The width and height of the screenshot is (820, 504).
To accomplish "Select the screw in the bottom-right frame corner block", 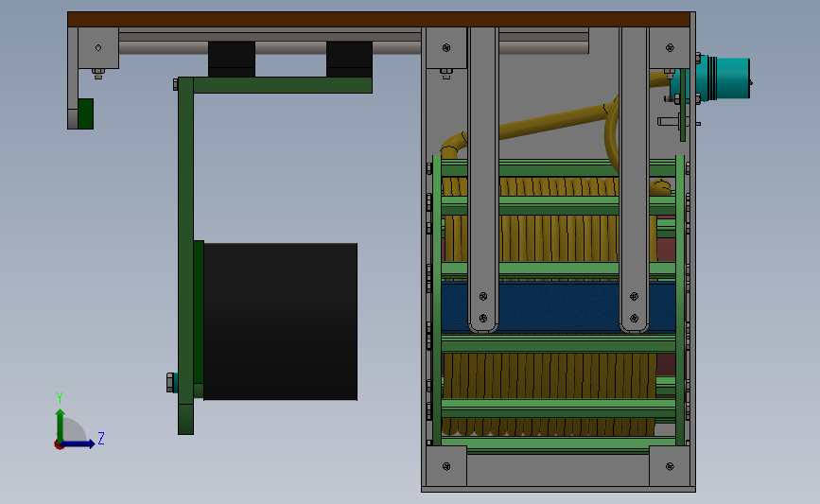I will (670, 466).
